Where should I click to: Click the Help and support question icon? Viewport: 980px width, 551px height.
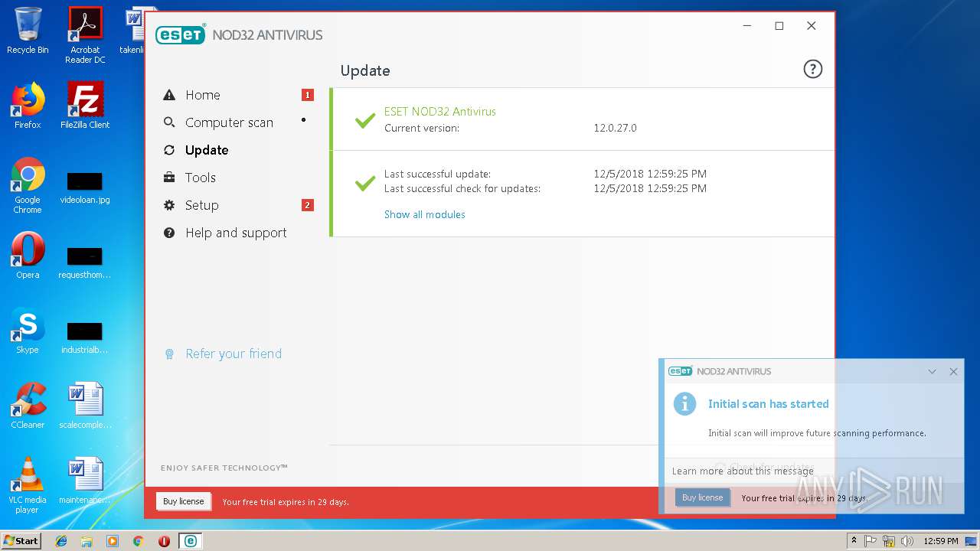point(169,233)
